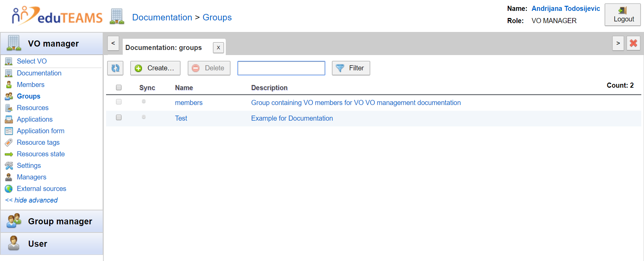The height and width of the screenshot is (261, 644).
Task: Open the Test group link
Action: click(x=181, y=118)
